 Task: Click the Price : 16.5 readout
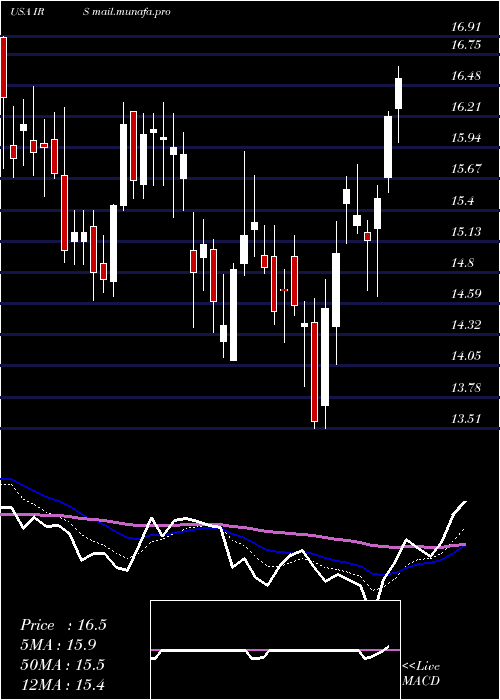63,625
